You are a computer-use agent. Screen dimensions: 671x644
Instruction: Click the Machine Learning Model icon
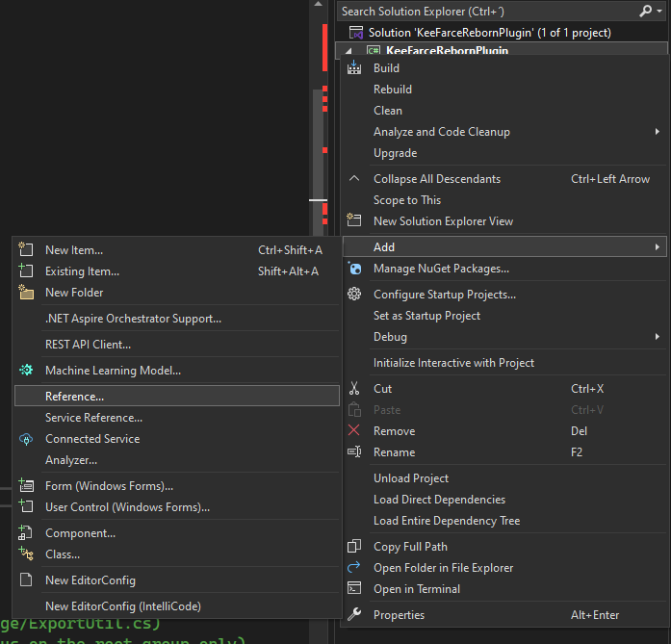(26, 370)
